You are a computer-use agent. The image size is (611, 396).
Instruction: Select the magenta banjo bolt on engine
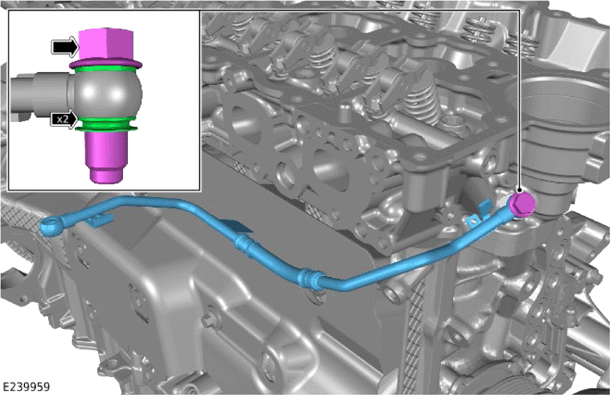(522, 204)
